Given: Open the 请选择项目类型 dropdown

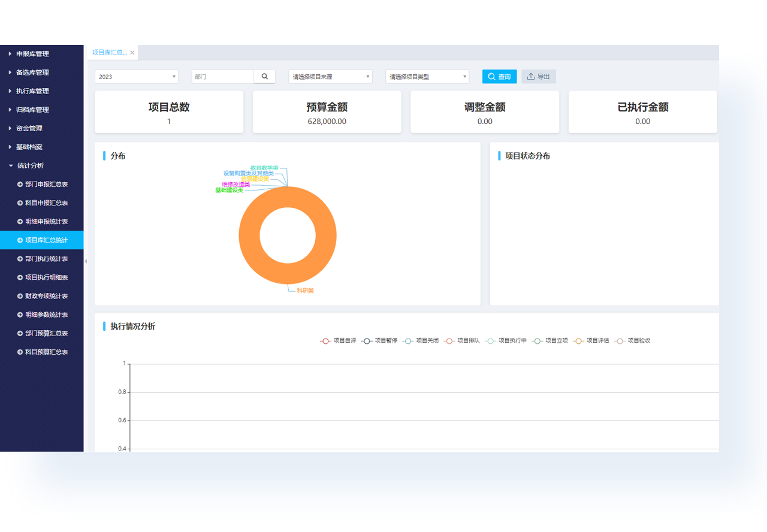Looking at the screenshot, I should pos(427,77).
